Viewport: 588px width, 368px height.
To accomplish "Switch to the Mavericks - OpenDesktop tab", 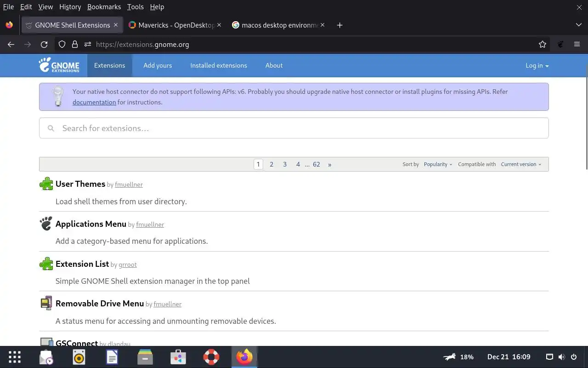I will pos(175,25).
